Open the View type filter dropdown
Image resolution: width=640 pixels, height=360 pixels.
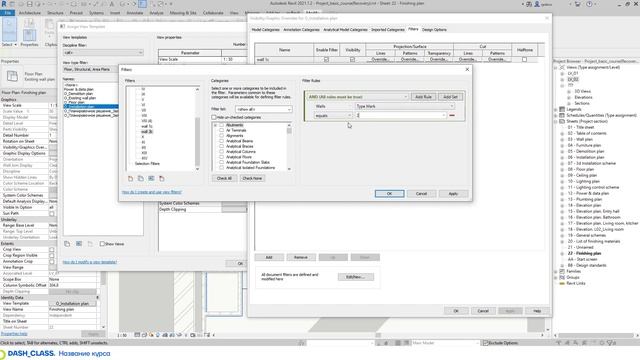91,69
